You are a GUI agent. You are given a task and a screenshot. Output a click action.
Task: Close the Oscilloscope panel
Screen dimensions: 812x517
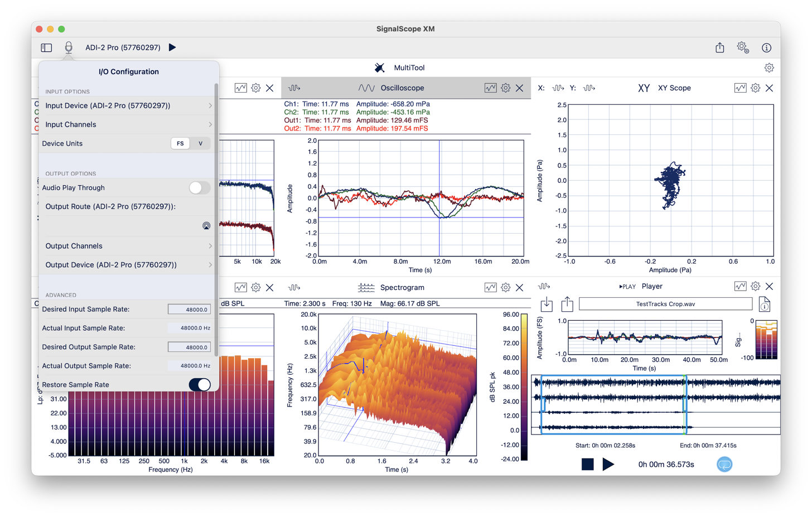[520, 88]
